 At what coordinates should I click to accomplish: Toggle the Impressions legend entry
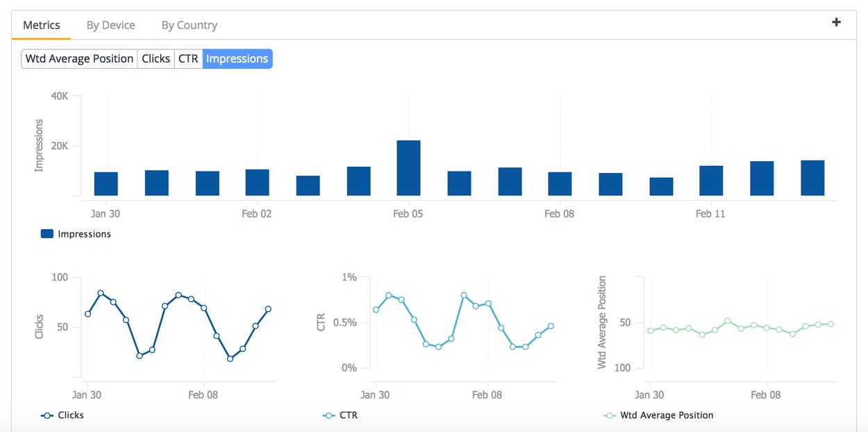click(76, 234)
